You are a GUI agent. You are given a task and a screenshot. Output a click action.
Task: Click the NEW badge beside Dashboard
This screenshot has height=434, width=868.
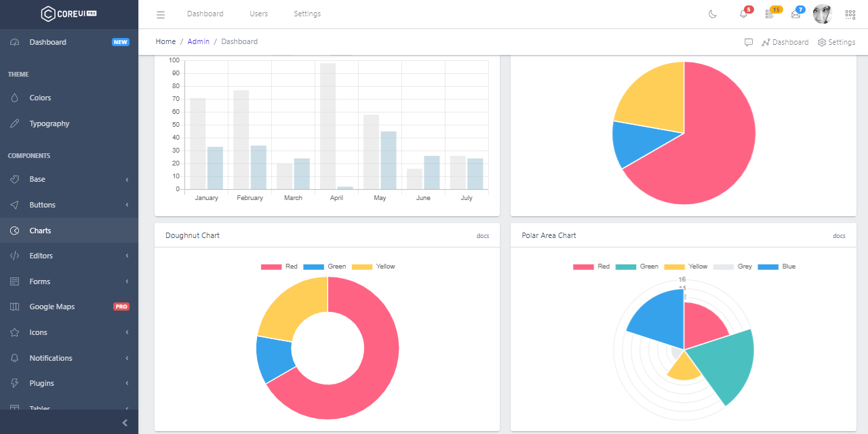click(x=121, y=42)
